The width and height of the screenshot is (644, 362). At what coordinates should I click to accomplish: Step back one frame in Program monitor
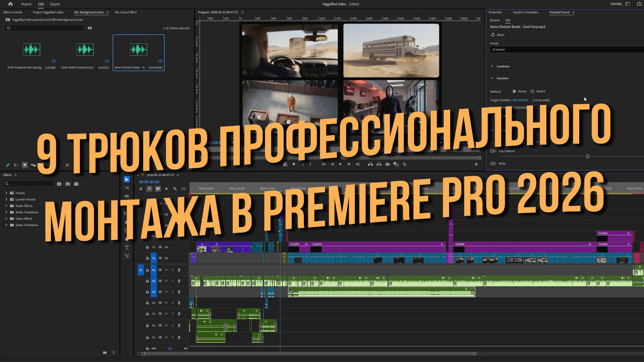click(332, 164)
